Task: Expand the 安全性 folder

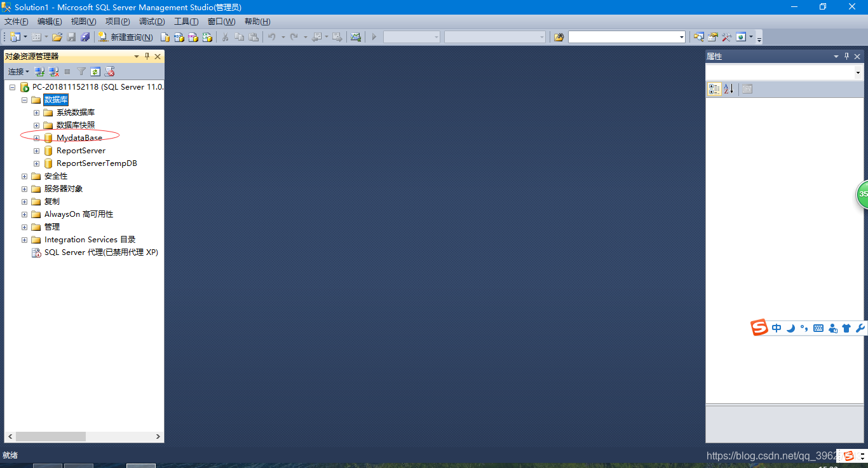Action: point(24,176)
